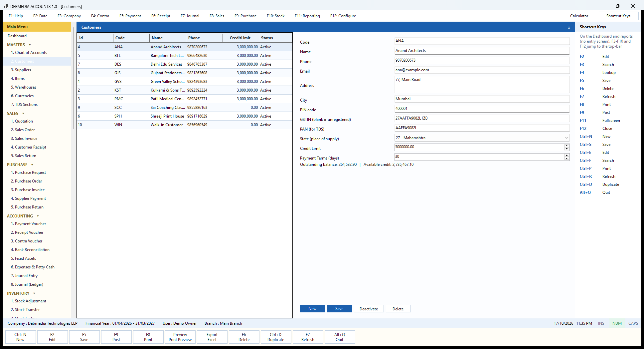This screenshot has height=349, width=644.
Task: Deactivate the selected customer
Action: (369, 309)
